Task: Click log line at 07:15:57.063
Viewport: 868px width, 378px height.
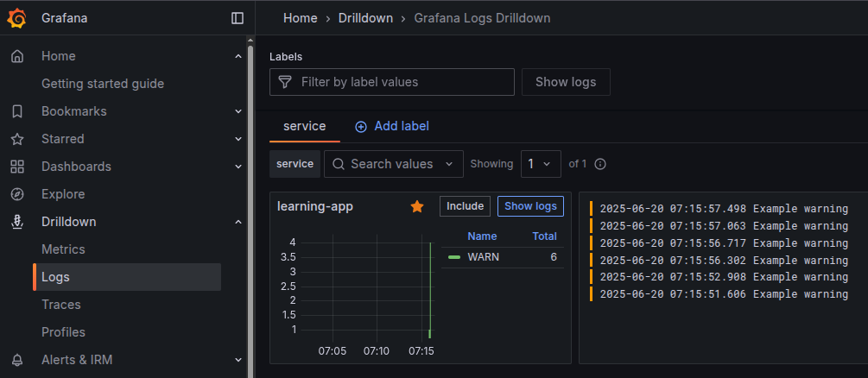Action: pyautogui.click(x=724, y=226)
